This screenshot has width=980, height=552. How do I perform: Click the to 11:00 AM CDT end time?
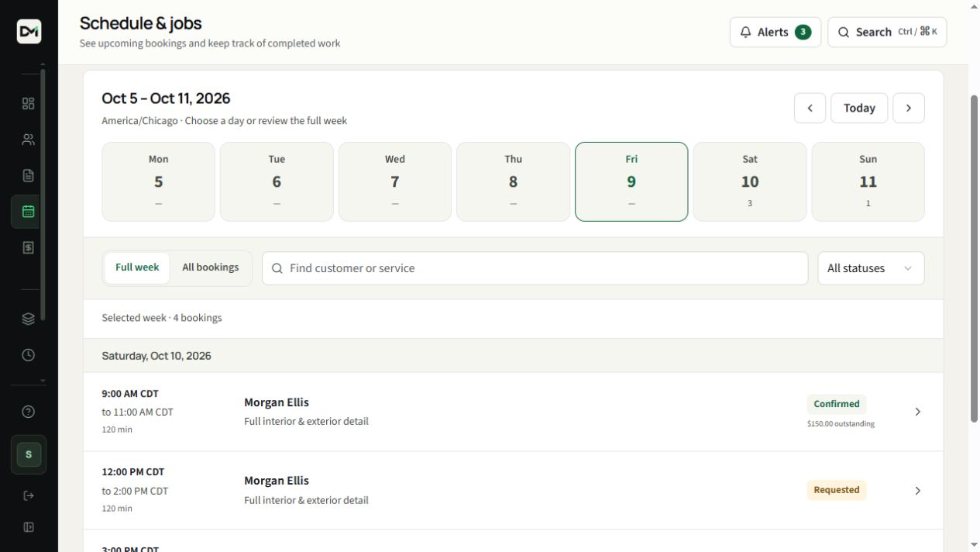(x=138, y=412)
